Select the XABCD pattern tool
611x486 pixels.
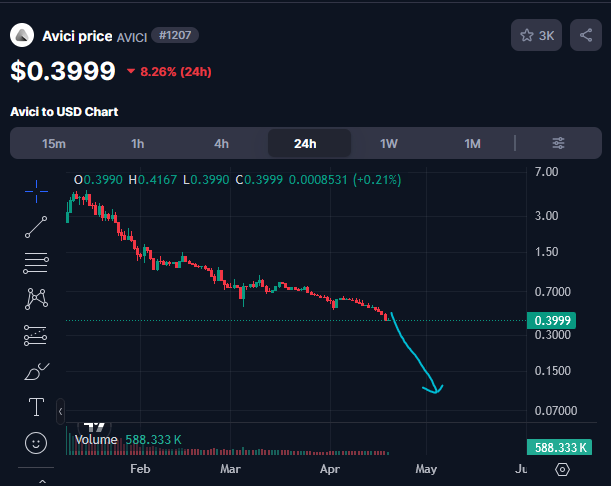click(36, 299)
